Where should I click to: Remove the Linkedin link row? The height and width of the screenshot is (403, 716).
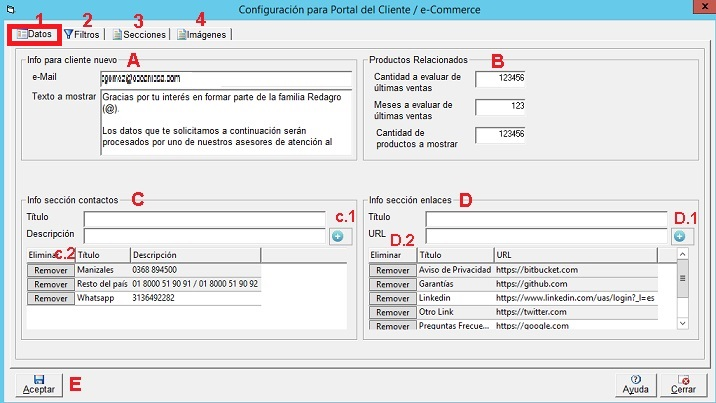(392, 298)
